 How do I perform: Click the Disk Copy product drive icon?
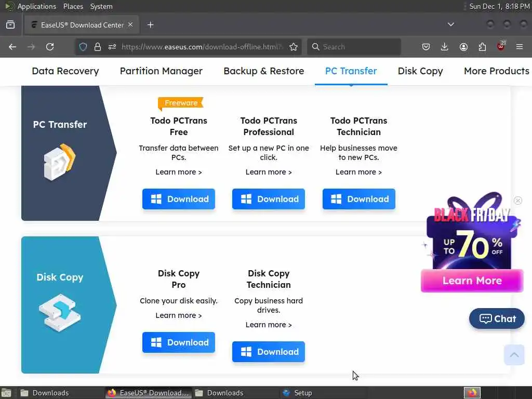(x=60, y=312)
